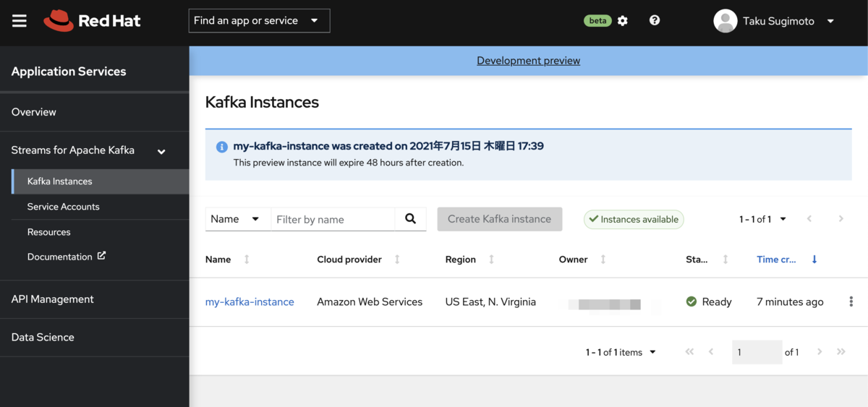The height and width of the screenshot is (407, 868).
Task: Open settings gear icon
Action: pyautogui.click(x=623, y=21)
